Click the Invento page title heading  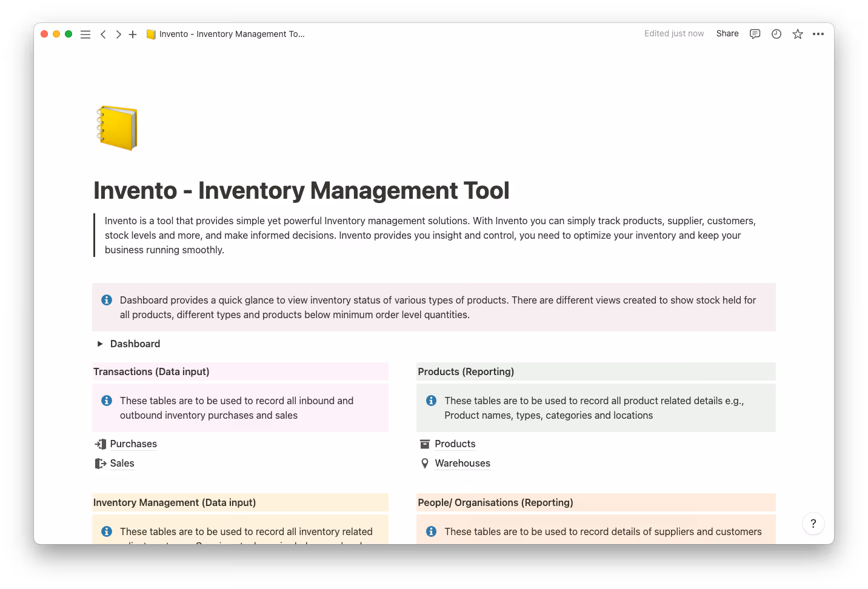tap(301, 191)
